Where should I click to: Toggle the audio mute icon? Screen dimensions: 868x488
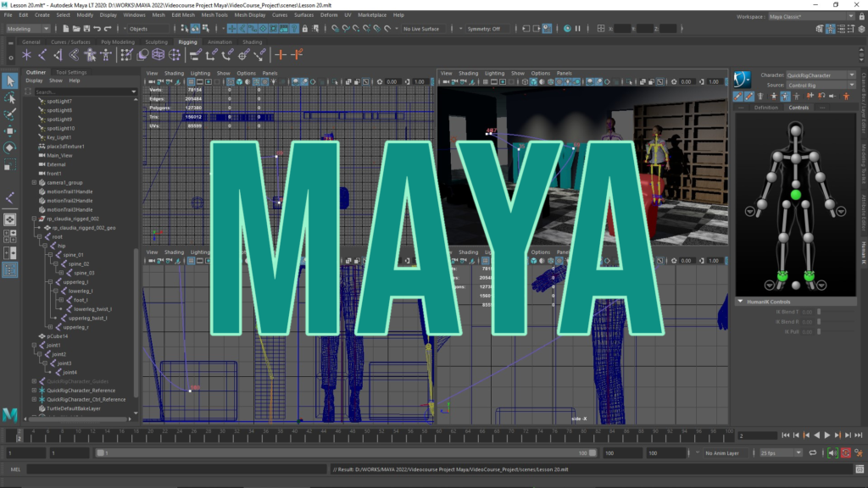point(832,453)
